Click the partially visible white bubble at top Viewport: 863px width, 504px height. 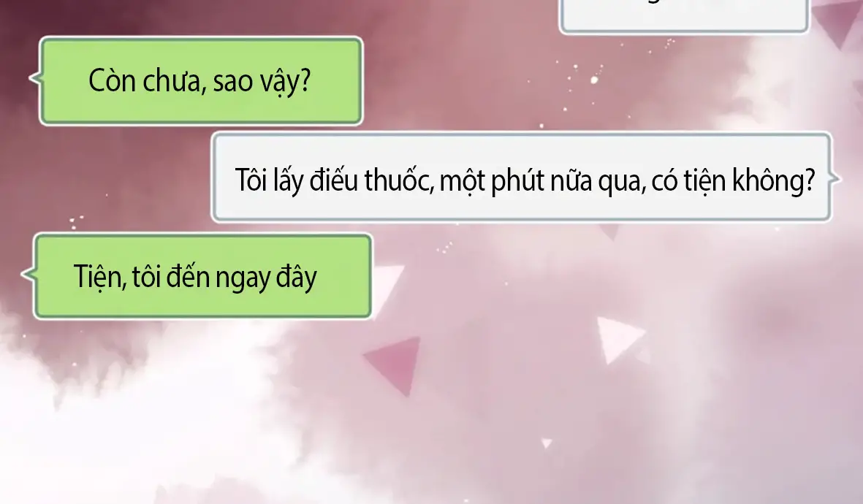coord(684,17)
